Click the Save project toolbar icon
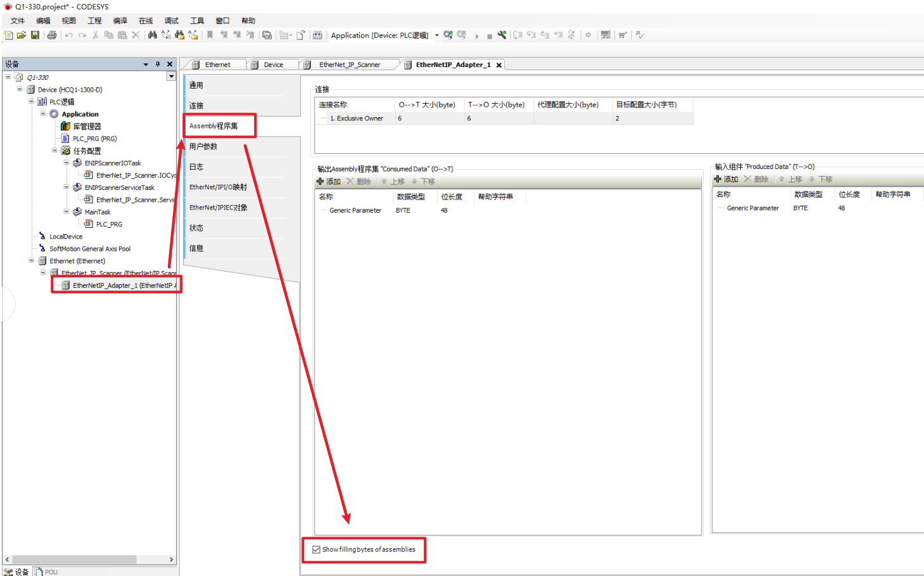This screenshot has width=924, height=576. tap(35, 35)
